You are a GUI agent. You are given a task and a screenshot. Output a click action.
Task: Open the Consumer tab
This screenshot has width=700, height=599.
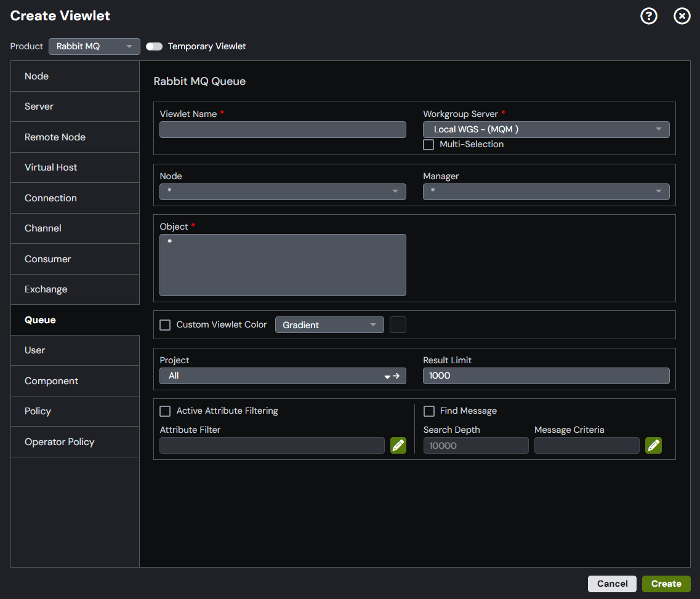(75, 259)
